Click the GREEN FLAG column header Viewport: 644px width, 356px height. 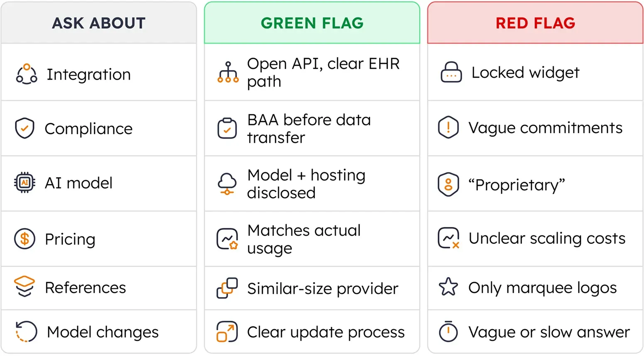[312, 23]
